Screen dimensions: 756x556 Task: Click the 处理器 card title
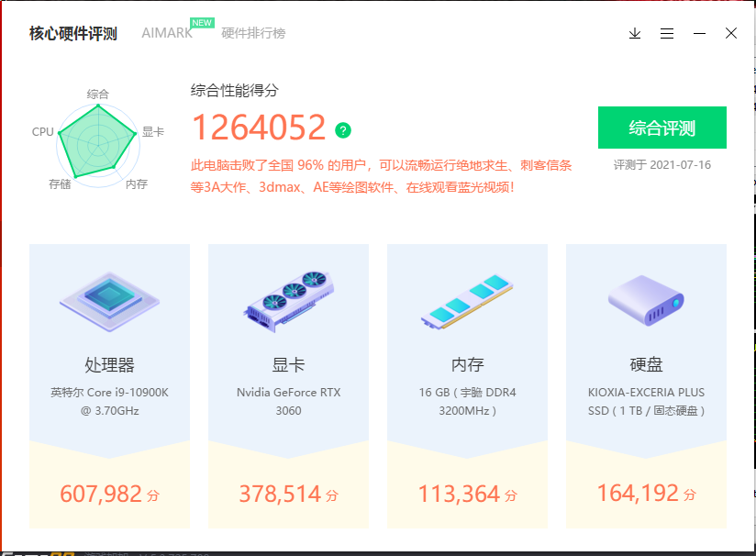point(109,364)
